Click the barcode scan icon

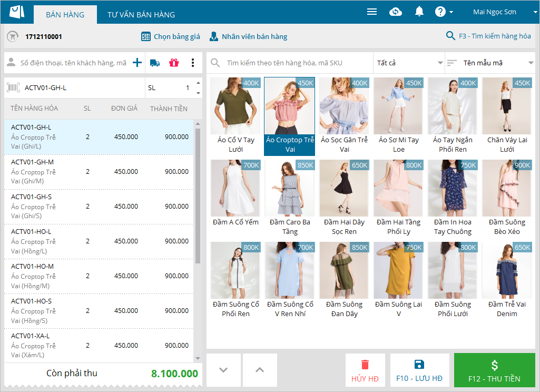coord(13,88)
